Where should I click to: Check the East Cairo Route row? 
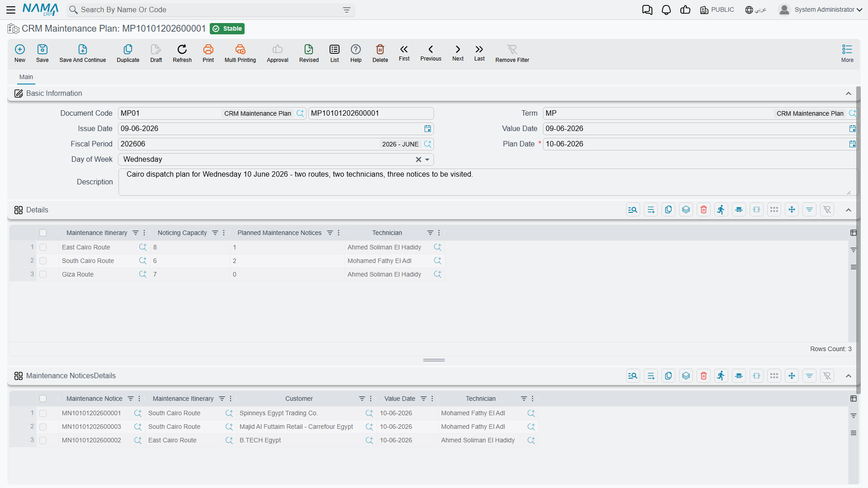click(43, 247)
